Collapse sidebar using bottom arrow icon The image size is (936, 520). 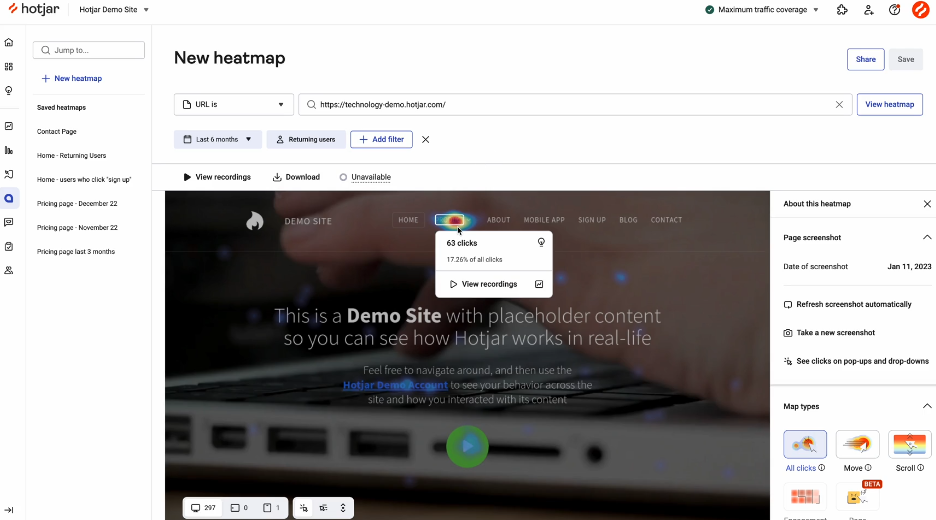[x=9, y=510]
